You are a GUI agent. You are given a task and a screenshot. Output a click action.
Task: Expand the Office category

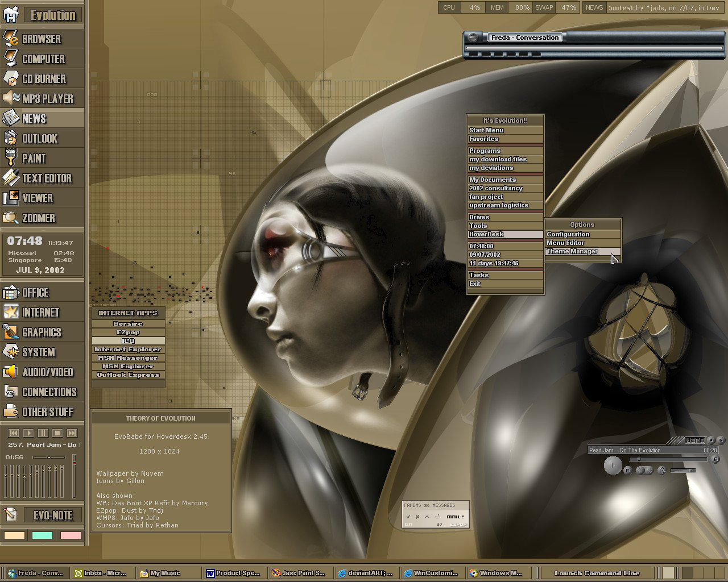click(x=42, y=293)
